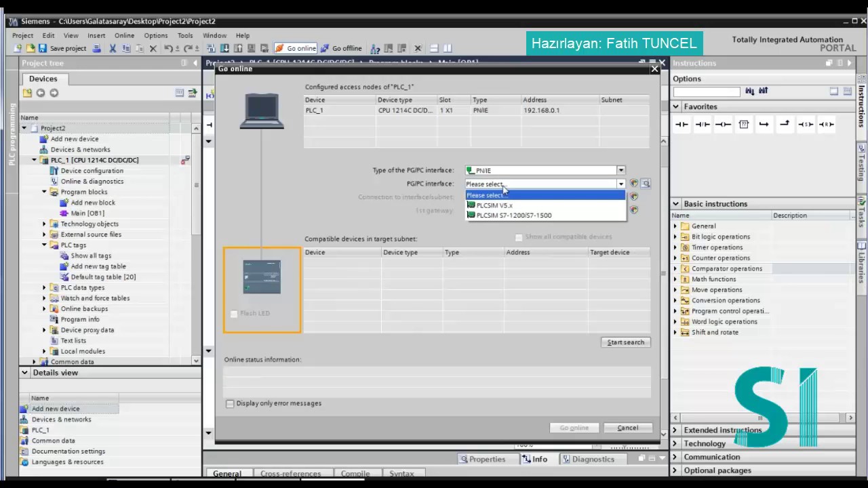
Task: Select Online & diagnostics tree item
Action: [x=92, y=181]
